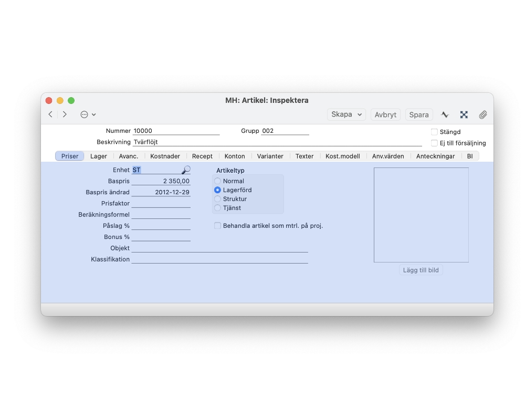Click the Baspris ändrad date field
The height and width of the screenshot is (420, 525).
pyautogui.click(x=161, y=192)
